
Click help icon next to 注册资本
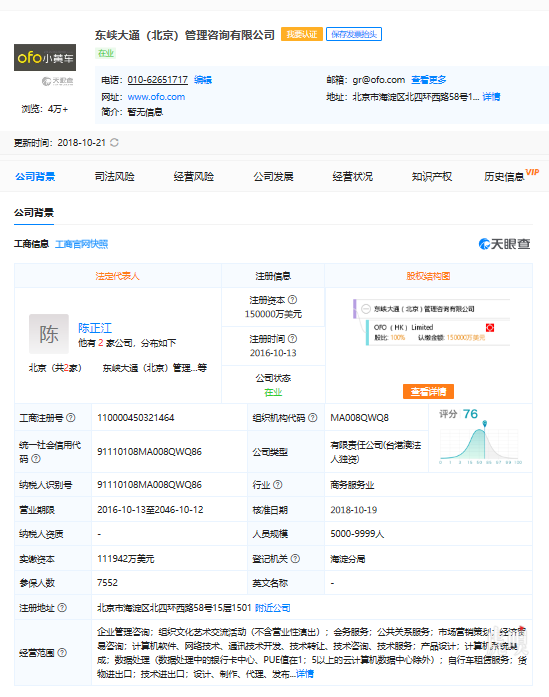293,300
